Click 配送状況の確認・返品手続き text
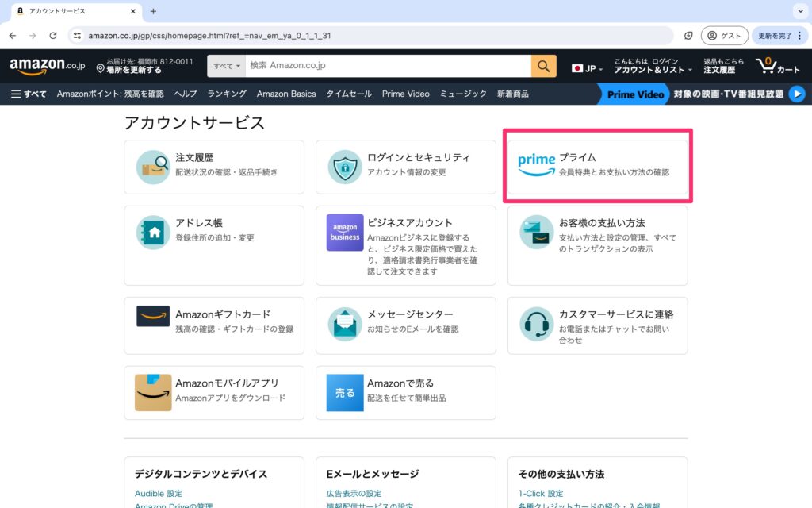This screenshot has width=812, height=508. pos(226,172)
